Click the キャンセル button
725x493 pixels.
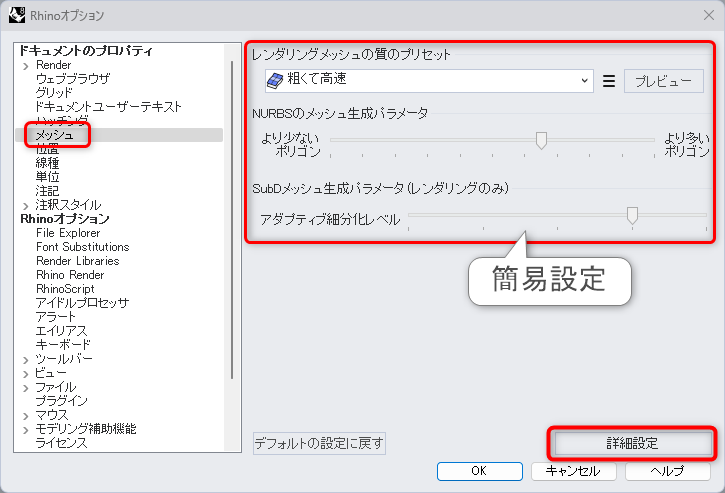click(573, 471)
